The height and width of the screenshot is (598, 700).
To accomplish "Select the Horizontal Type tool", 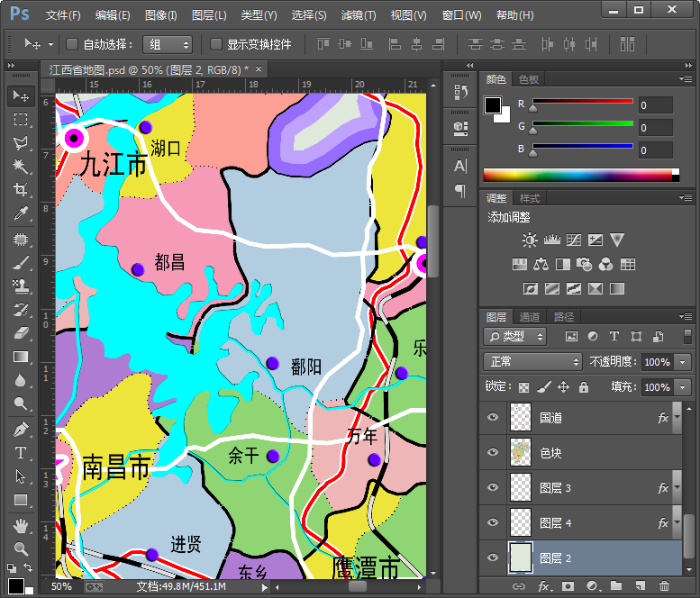I will click(20, 452).
